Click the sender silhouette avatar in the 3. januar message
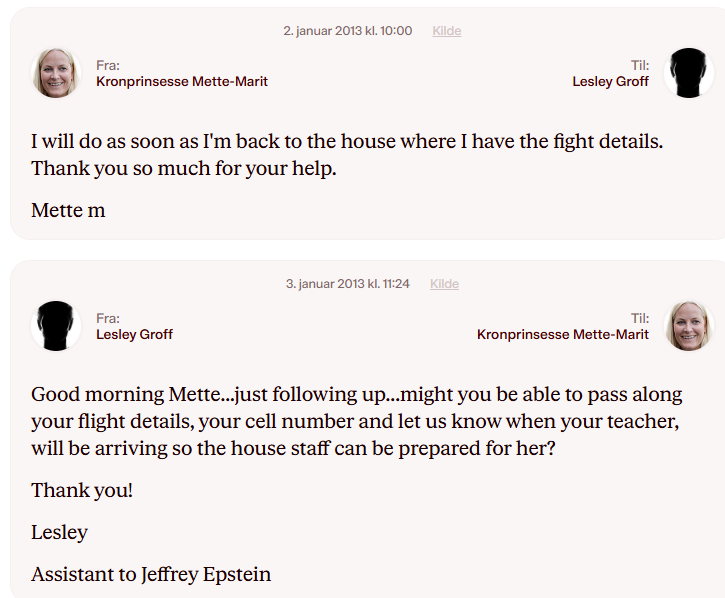This screenshot has height=598, width=725. (56, 326)
